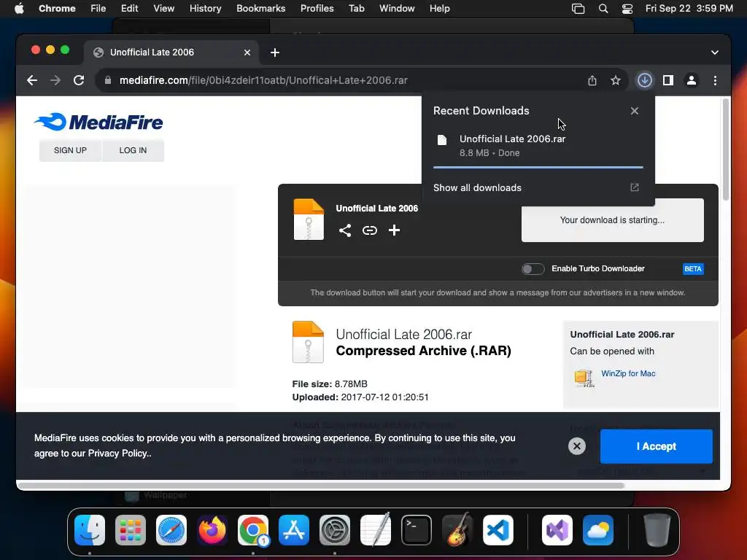Screen dimensions: 747x560
Task: Open the Edit menu
Action: click(x=129, y=9)
